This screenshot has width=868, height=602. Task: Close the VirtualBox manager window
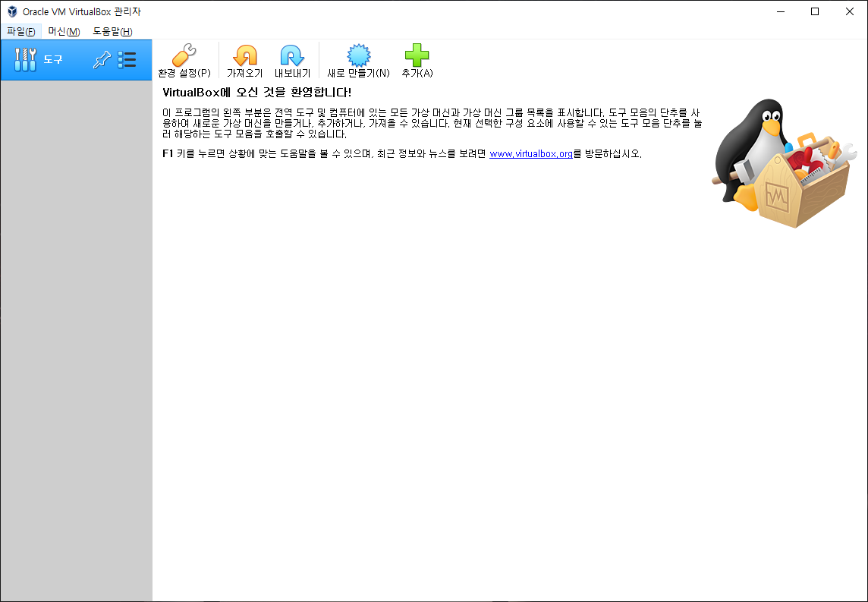click(850, 11)
